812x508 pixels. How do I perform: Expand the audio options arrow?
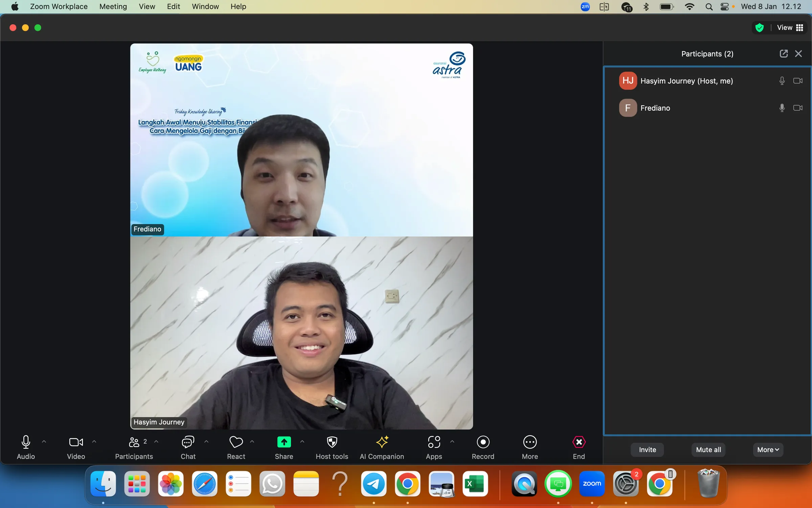[44, 442]
